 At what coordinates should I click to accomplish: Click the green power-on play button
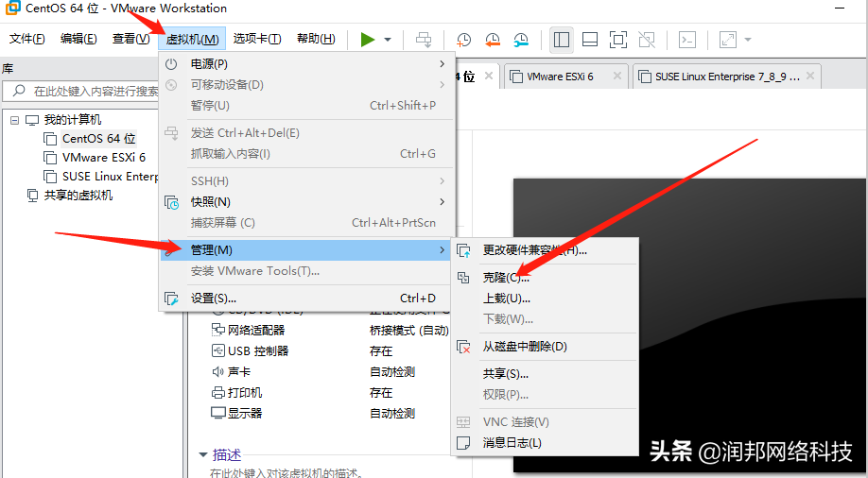pyautogui.click(x=368, y=40)
